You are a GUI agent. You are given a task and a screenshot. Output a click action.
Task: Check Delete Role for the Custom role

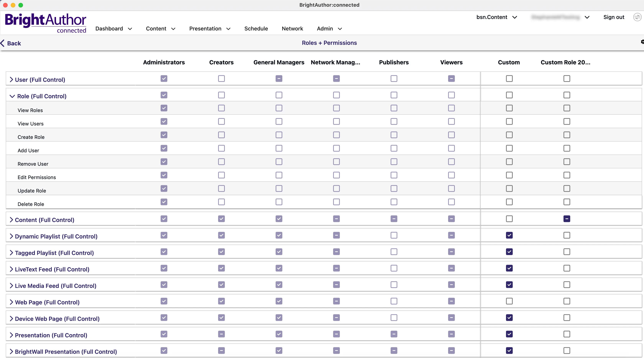509,202
